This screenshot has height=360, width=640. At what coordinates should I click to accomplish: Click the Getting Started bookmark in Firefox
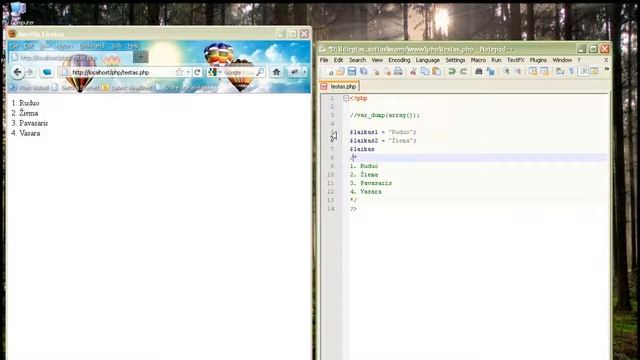[x=76, y=88]
